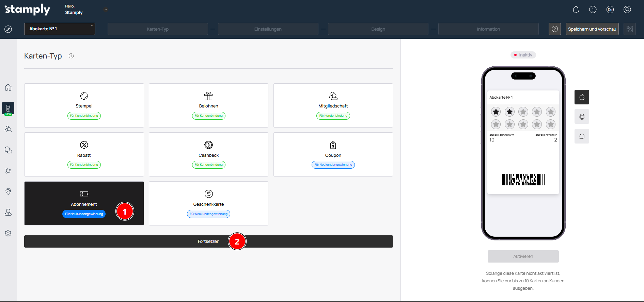
Task: Open the notifications bell icon
Action: [x=576, y=10]
